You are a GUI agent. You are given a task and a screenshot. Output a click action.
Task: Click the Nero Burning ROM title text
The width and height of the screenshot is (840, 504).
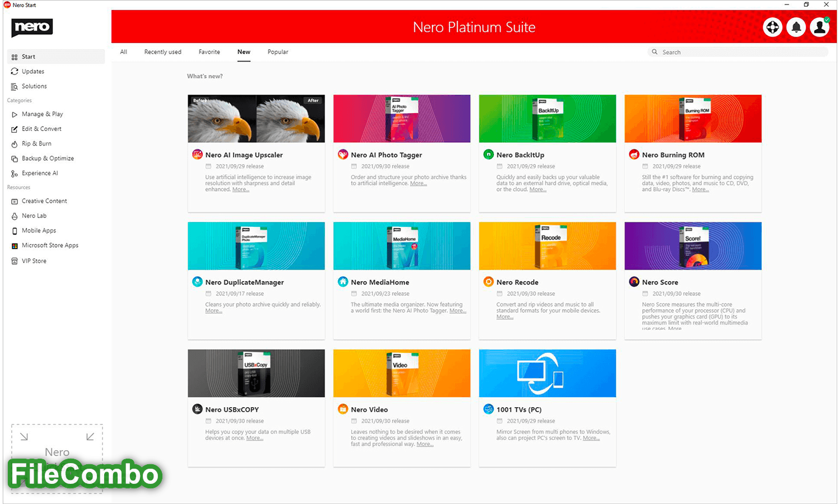click(x=673, y=155)
